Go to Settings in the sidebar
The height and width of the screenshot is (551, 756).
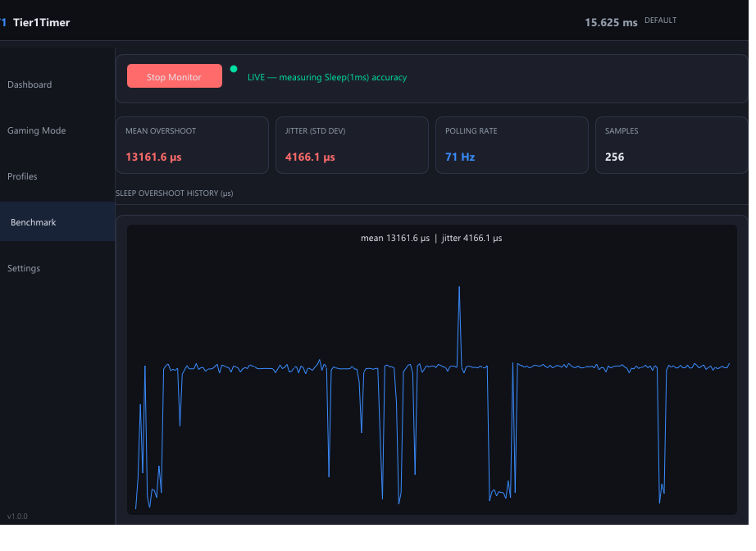point(24,268)
